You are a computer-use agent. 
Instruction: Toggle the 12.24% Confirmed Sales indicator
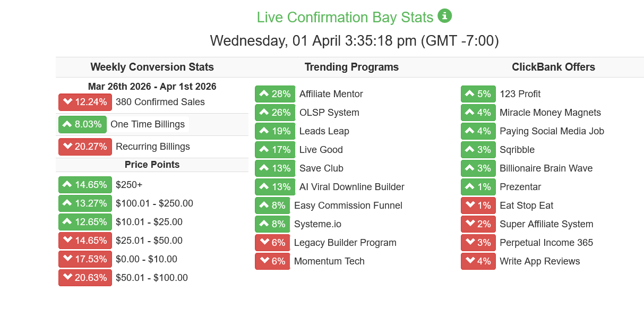tap(85, 102)
